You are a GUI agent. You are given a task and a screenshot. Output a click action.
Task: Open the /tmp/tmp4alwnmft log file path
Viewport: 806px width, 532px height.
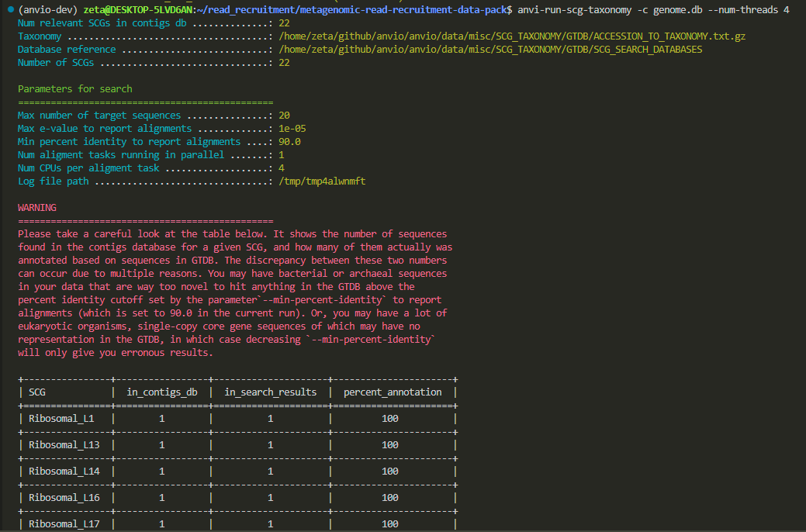point(322,181)
